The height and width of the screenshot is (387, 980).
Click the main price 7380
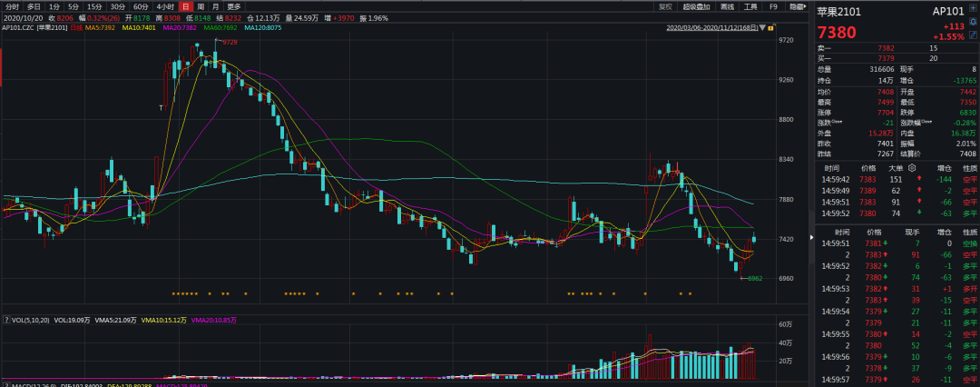[x=837, y=33]
